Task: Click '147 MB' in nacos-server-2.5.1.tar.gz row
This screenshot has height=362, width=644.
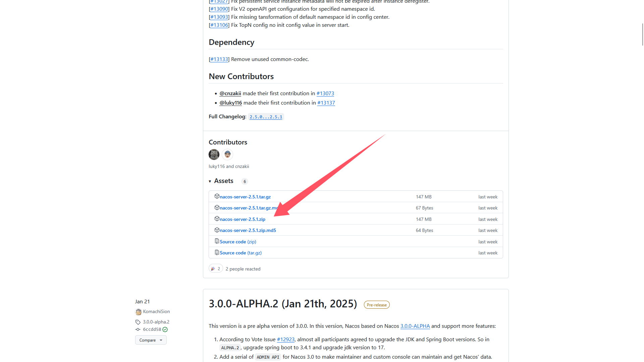Action: [x=424, y=197]
